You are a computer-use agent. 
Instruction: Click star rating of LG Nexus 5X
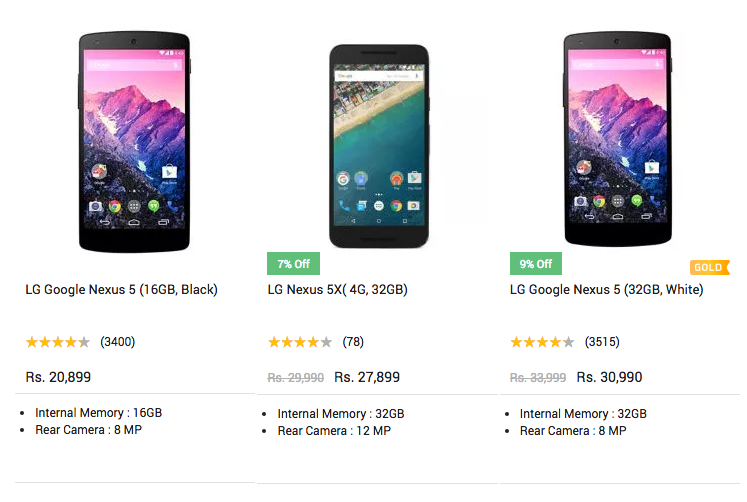click(x=300, y=342)
